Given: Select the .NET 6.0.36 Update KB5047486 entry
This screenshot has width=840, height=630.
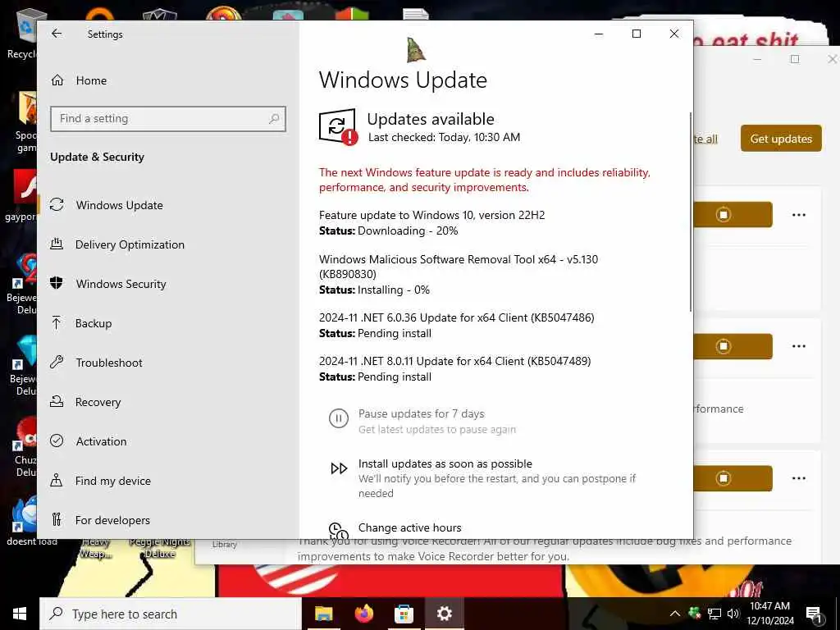Looking at the screenshot, I should [456, 325].
